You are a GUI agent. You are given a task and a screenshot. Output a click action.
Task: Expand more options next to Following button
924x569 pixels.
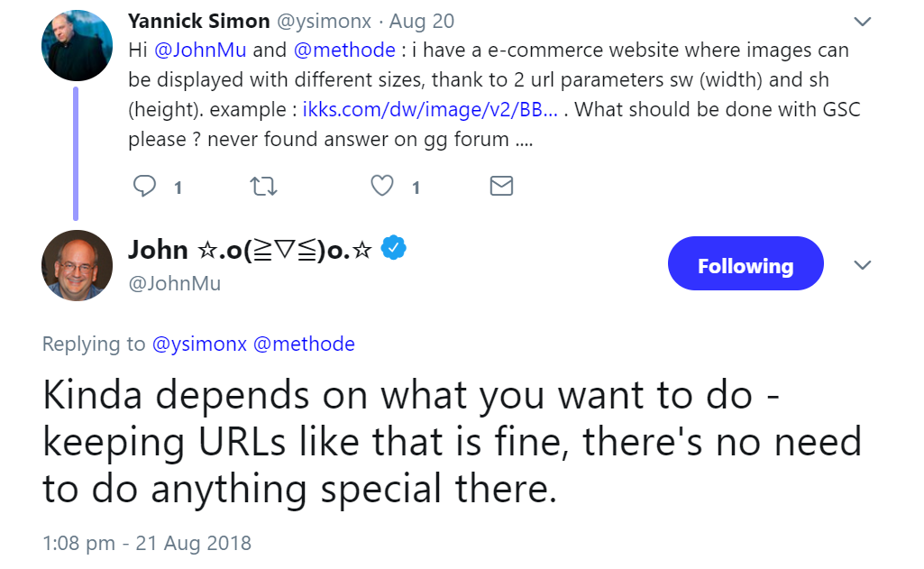[x=863, y=265]
